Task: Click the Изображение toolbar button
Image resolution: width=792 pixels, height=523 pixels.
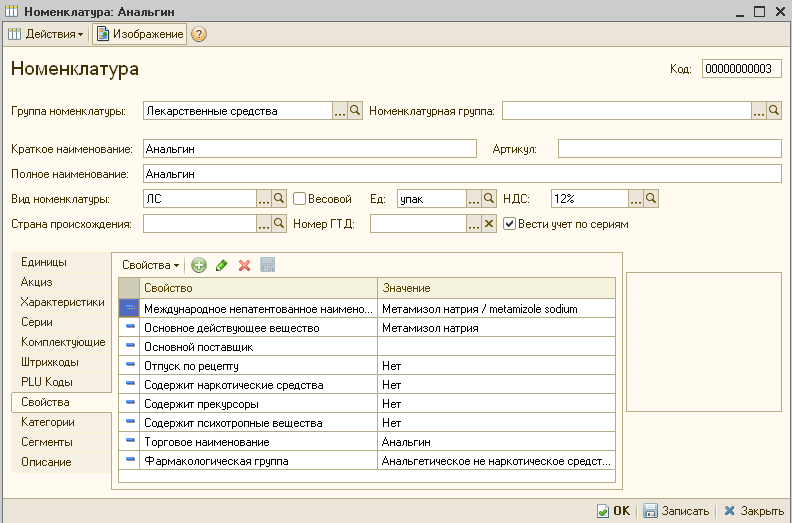Action: 139,34
